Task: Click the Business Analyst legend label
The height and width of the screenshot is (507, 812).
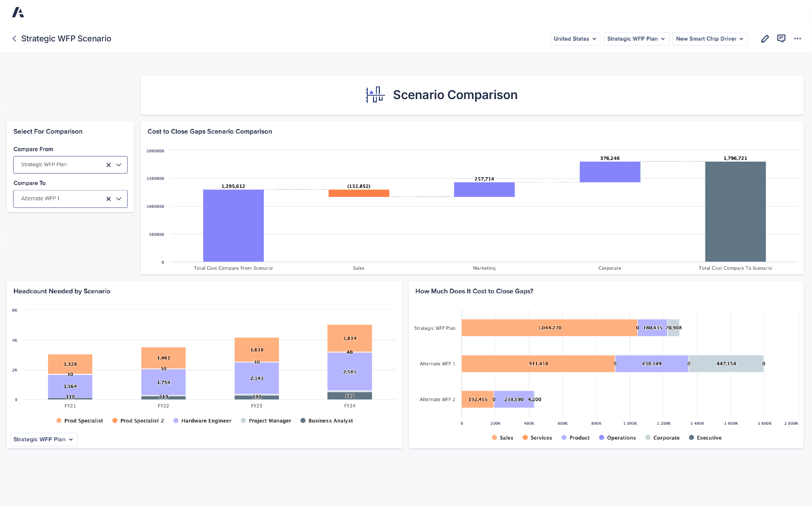Action: point(330,421)
